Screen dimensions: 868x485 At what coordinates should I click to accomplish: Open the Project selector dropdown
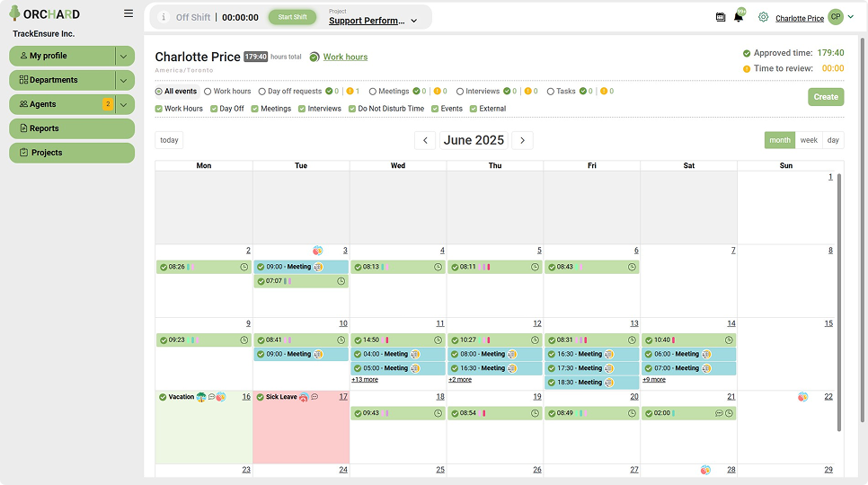[373, 21]
